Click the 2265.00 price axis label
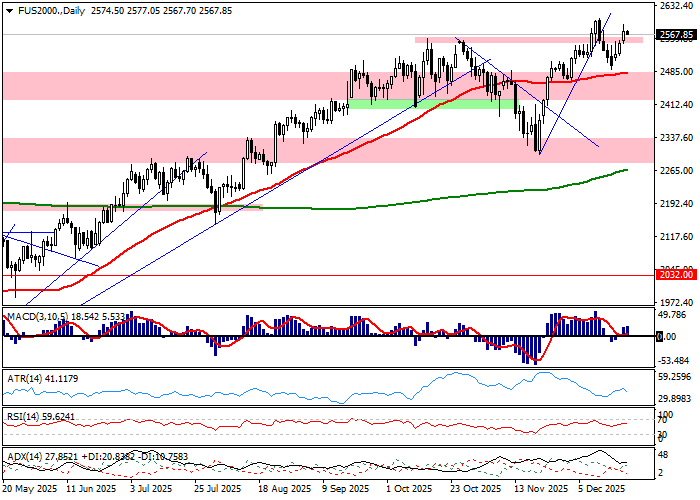Viewport: 700px width, 500px height. click(x=676, y=170)
